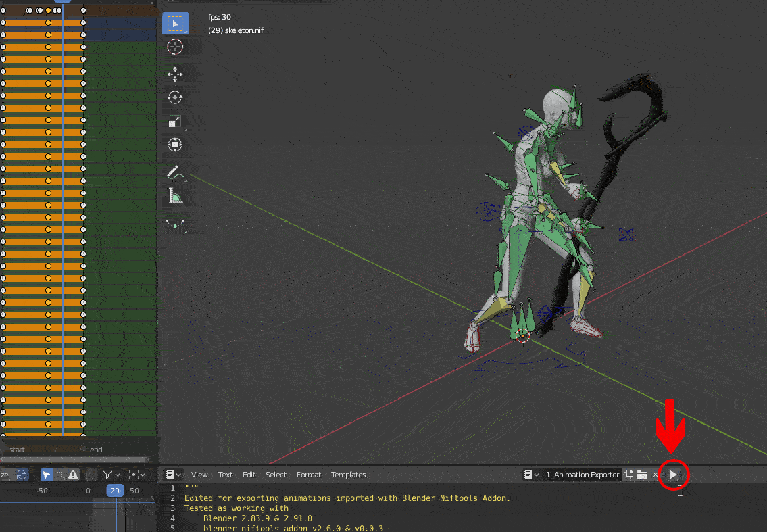
Task: Select the orange keyframe in summary row
Action: tap(49, 10)
